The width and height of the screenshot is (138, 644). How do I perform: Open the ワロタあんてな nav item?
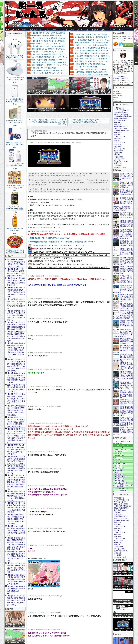click(68, 30)
